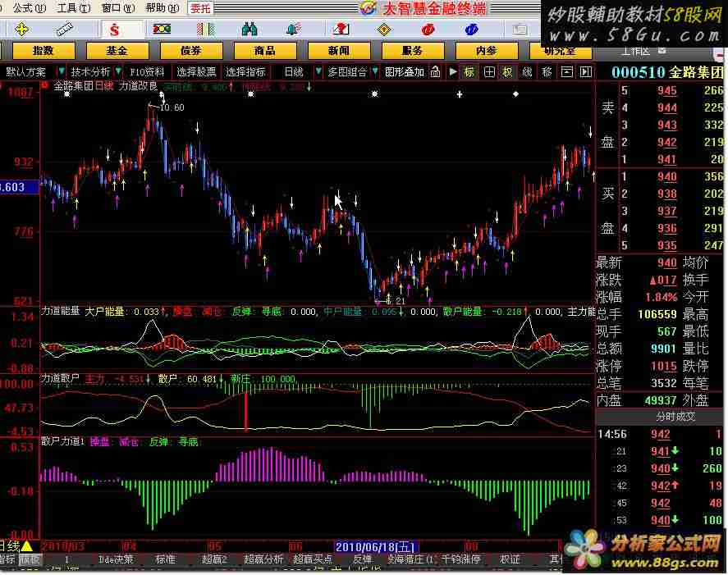Open the 公式 menu
This screenshot has height=575, width=728.
pyautogui.click(x=30, y=8)
